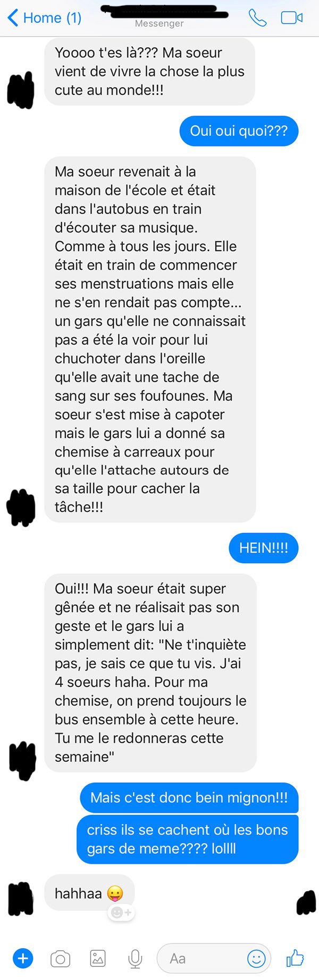The width and height of the screenshot is (319, 980).
Task: Tap the microphone to record voice message
Action: point(135,959)
